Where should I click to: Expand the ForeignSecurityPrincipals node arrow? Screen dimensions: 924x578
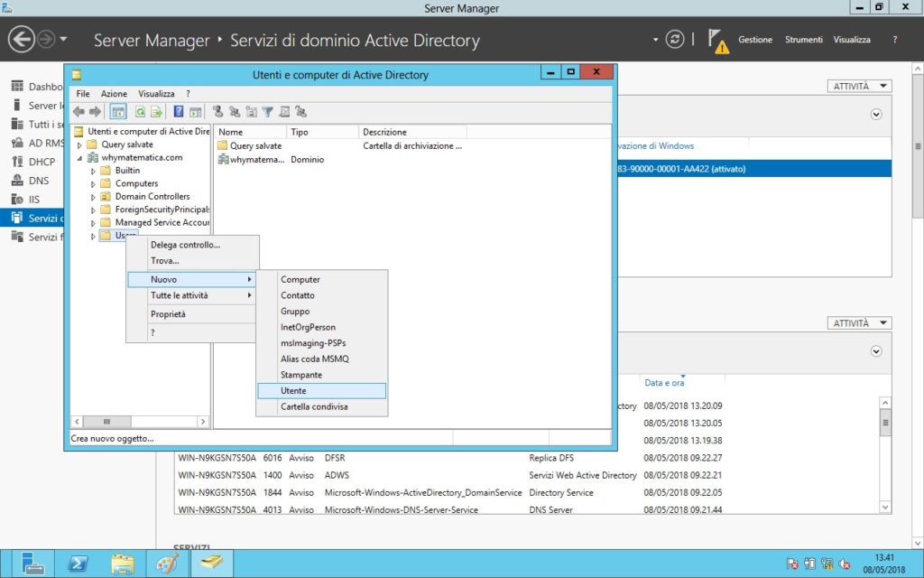tap(93, 210)
